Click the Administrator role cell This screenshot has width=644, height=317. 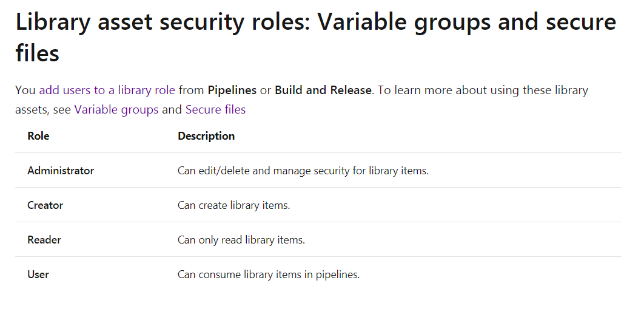coord(61,171)
